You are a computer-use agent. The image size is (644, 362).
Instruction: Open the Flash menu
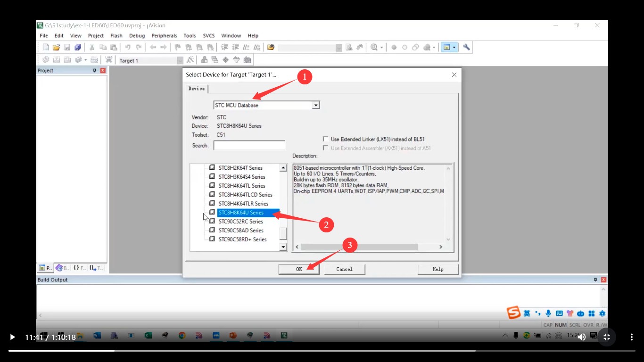click(116, 36)
